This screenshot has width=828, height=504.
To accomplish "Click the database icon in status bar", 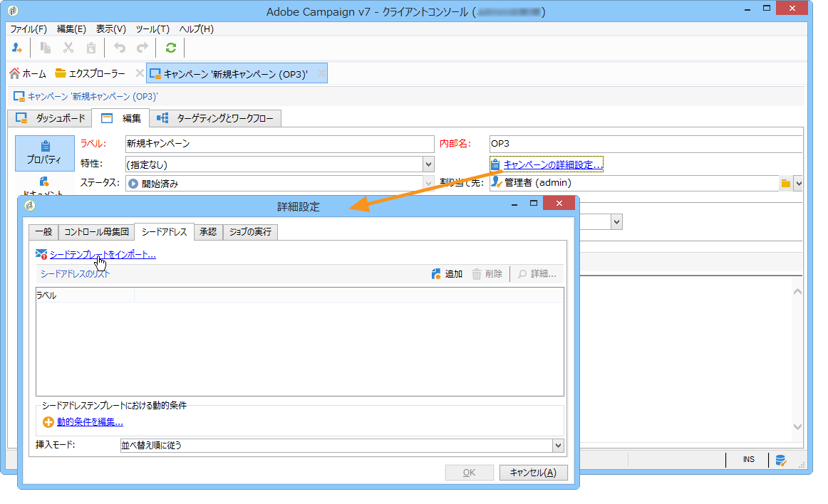I will tap(780, 460).
